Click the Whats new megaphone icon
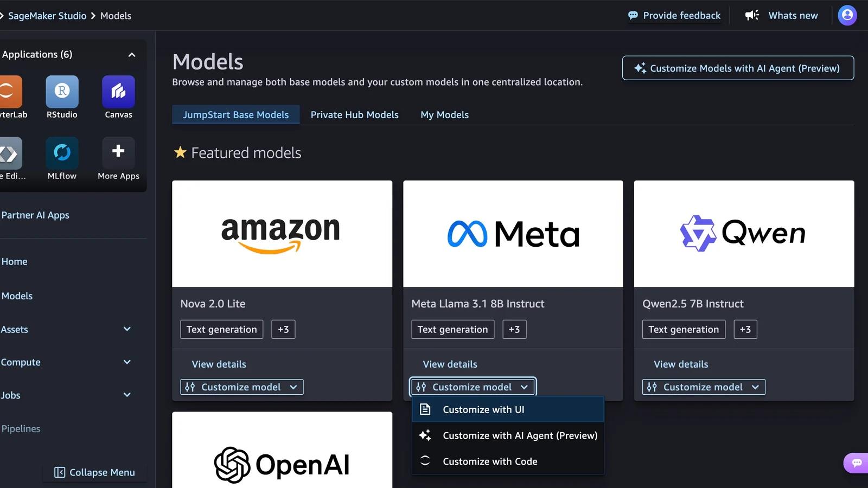Viewport: 868px width, 488px height. click(x=752, y=15)
